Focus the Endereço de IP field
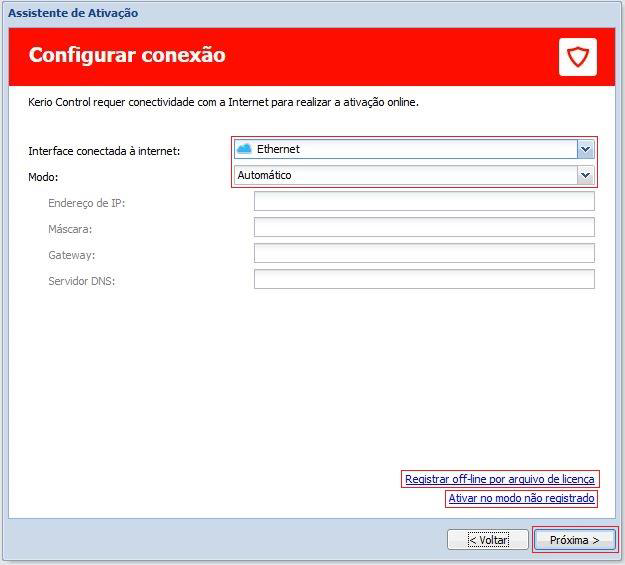Viewport: 625px width, 565px height. pyautogui.click(x=424, y=201)
